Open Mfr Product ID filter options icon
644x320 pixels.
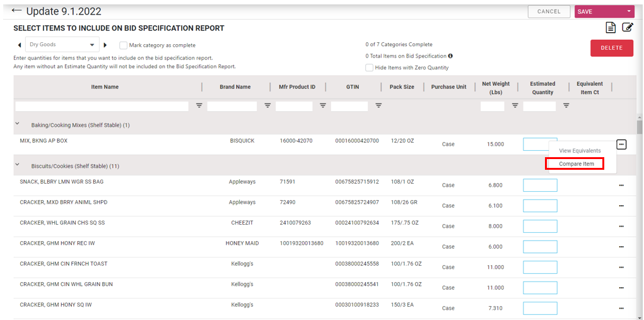(x=323, y=105)
